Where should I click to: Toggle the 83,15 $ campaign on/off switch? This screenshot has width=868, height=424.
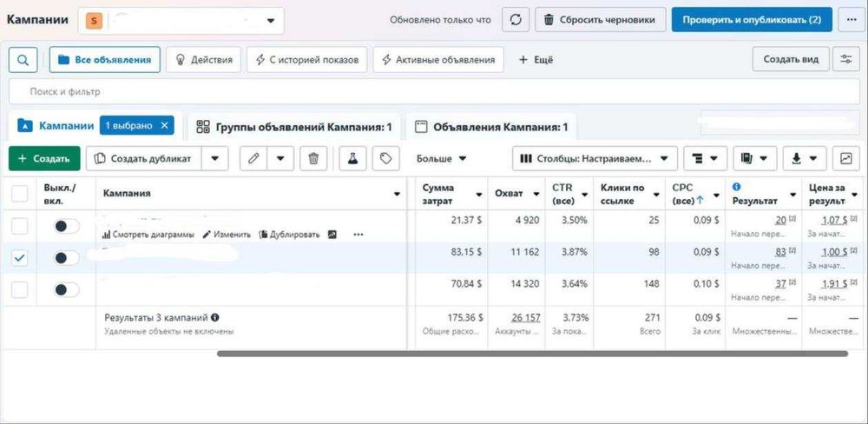[x=67, y=258]
